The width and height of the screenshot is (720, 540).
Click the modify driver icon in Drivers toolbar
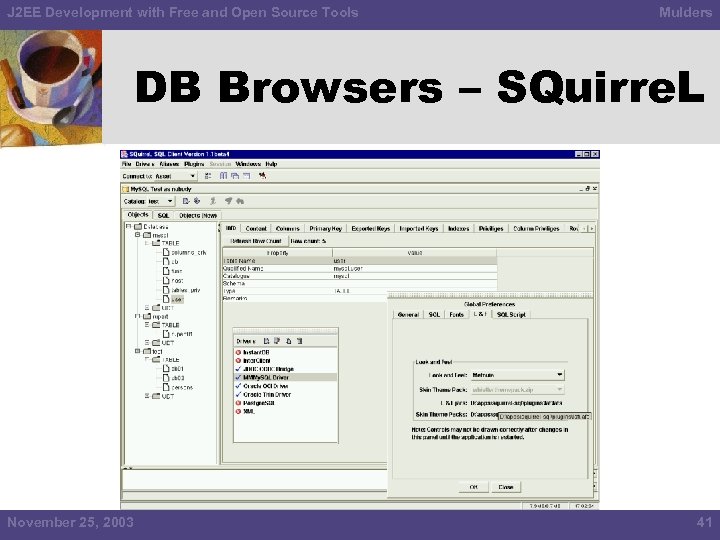pos(277,341)
